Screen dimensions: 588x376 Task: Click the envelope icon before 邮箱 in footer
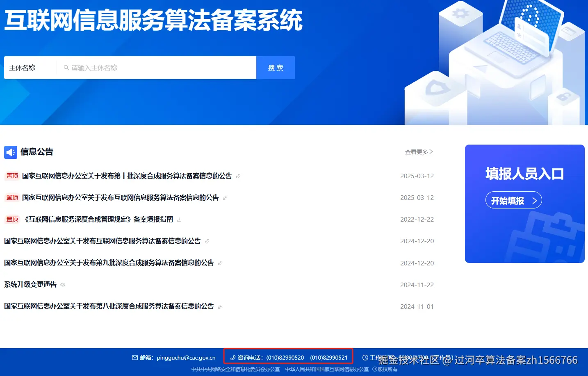(135, 357)
